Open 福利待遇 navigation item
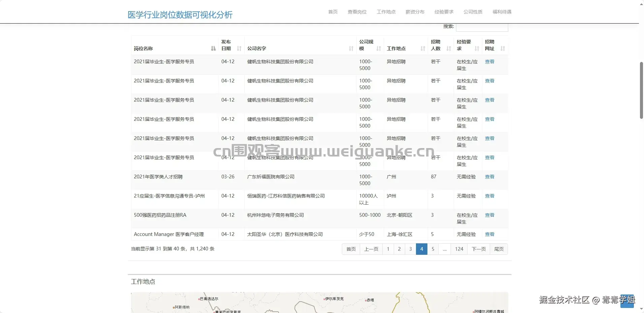The image size is (644, 313). click(502, 12)
